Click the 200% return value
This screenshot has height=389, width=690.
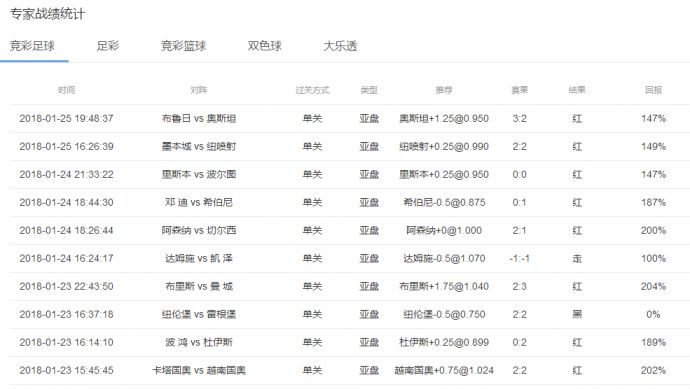tap(653, 231)
